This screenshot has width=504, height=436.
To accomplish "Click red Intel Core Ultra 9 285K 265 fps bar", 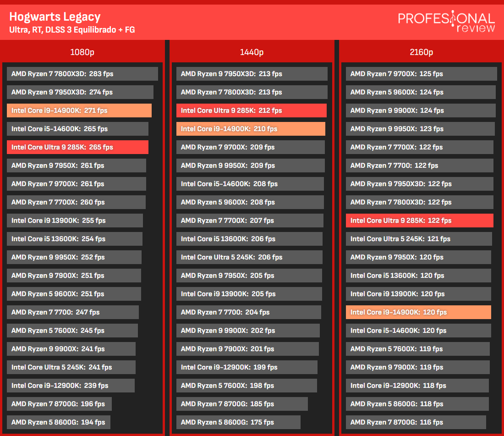I will click(77, 147).
